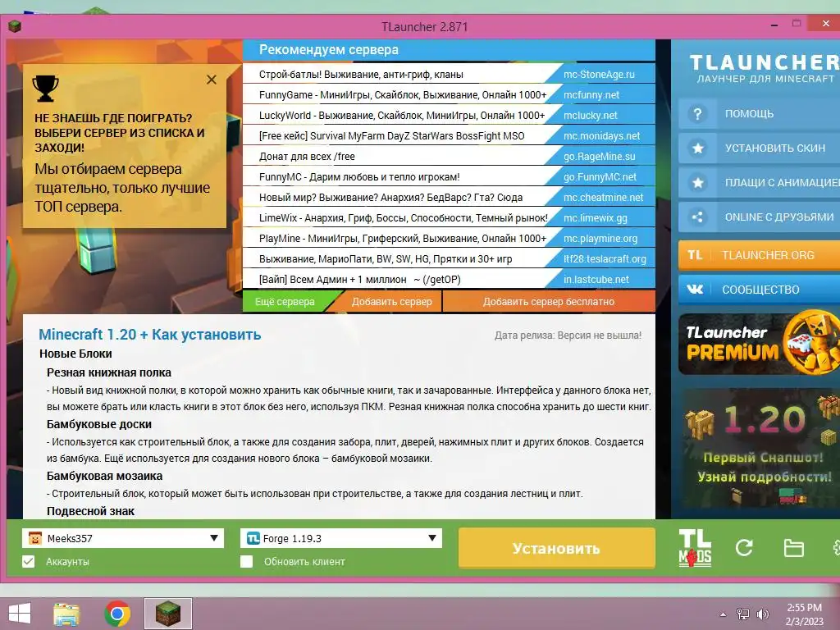Click star icon beside Установить скин
The width and height of the screenshot is (840, 630).
(x=697, y=148)
